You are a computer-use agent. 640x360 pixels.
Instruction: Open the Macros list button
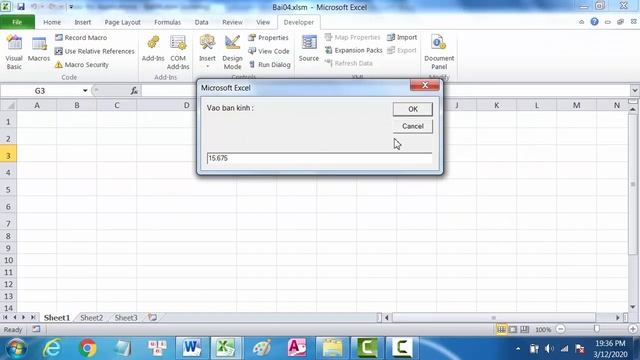click(39, 49)
